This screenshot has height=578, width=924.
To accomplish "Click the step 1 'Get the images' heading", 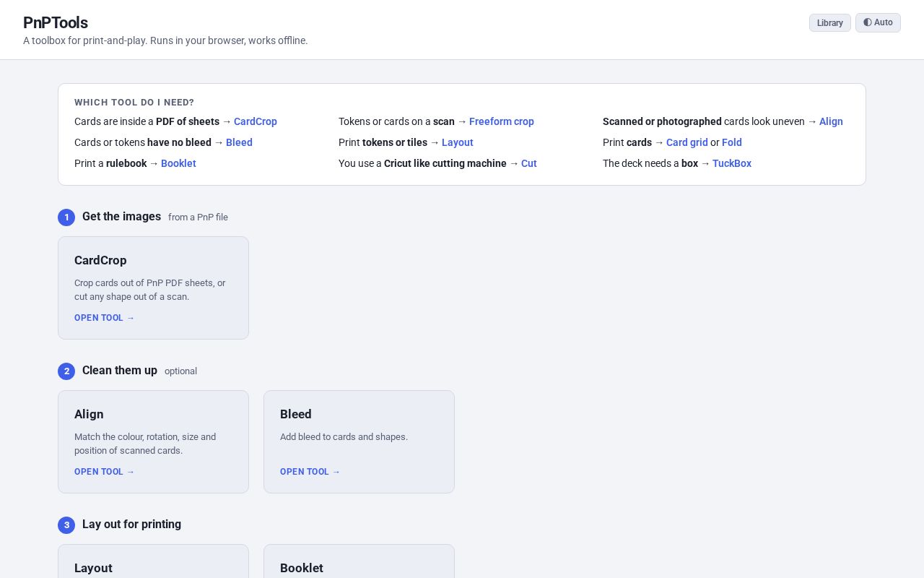I will [x=121, y=216].
